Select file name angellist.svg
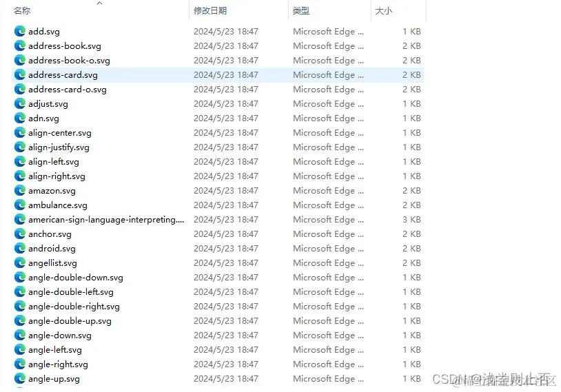The image size is (561, 392). [x=52, y=263]
